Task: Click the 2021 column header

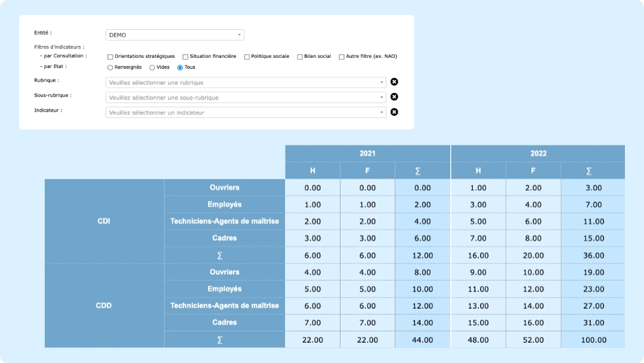Action: [367, 153]
